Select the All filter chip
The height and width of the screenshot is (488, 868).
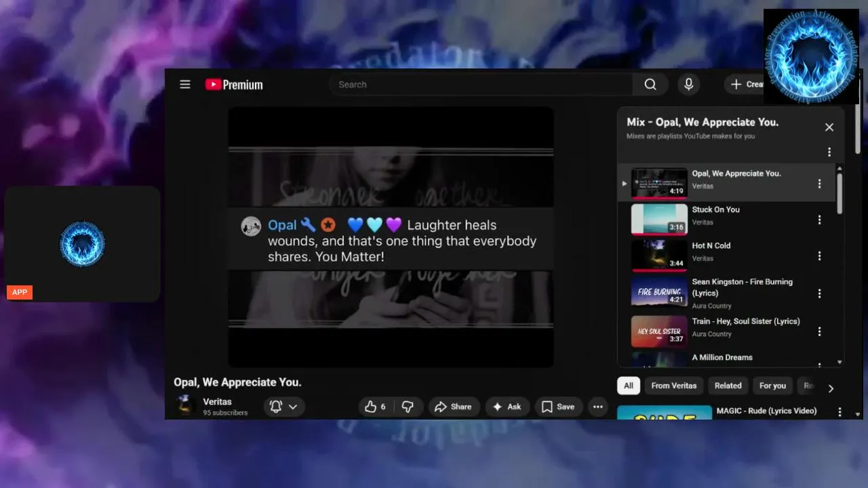[629, 386]
